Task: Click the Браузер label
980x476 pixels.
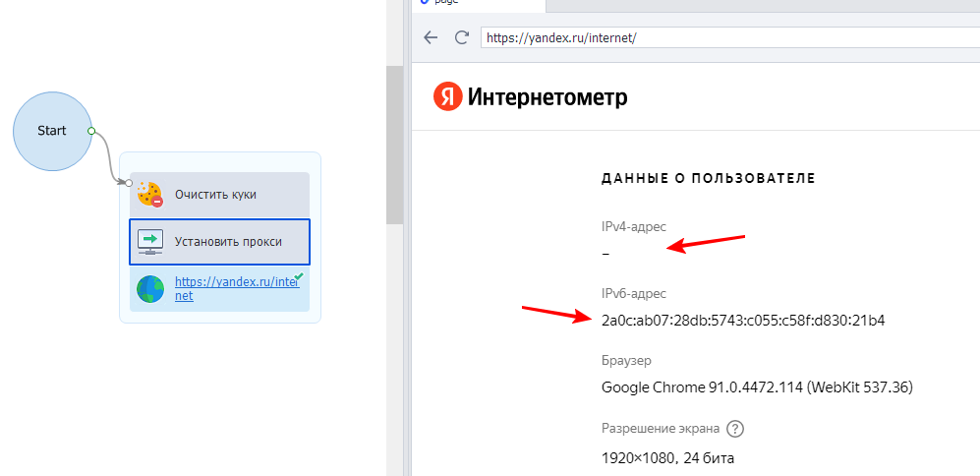Action: [626, 360]
